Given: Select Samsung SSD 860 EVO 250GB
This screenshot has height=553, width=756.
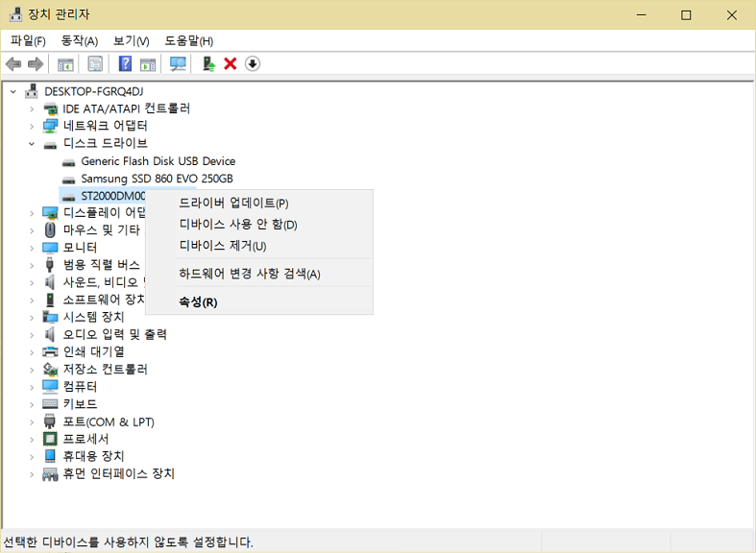Looking at the screenshot, I should 157,179.
